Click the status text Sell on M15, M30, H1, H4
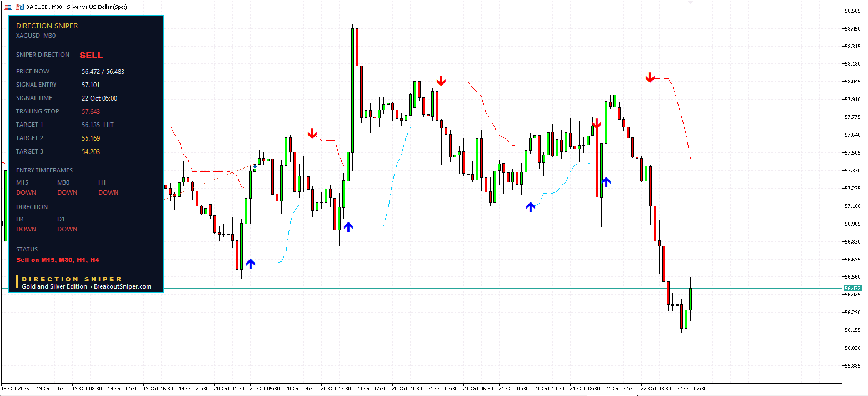The height and width of the screenshot is (396, 868). click(x=58, y=260)
